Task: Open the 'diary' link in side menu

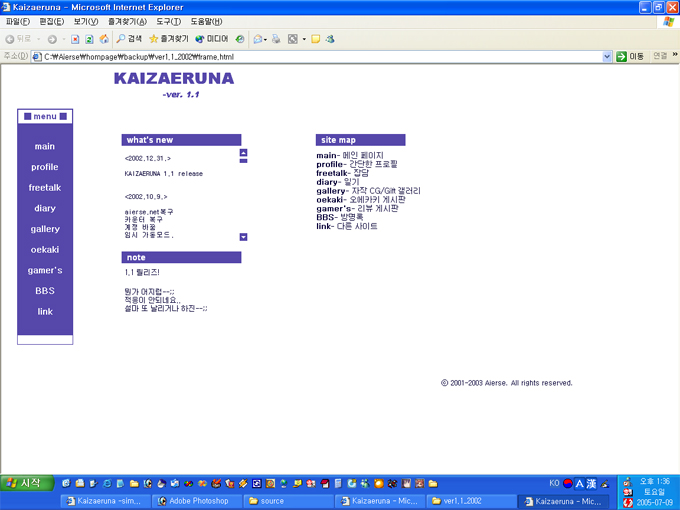Action: (45, 209)
